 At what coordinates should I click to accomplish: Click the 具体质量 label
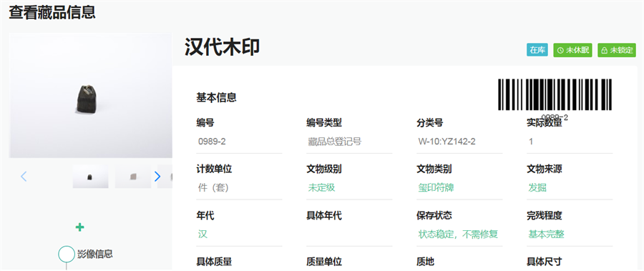point(215,262)
